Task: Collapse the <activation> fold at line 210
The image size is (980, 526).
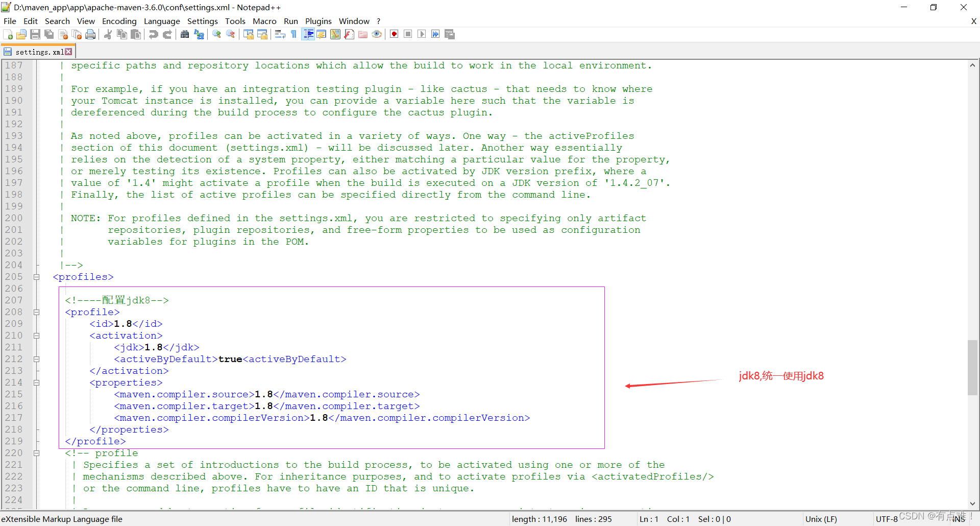Action: (x=37, y=336)
